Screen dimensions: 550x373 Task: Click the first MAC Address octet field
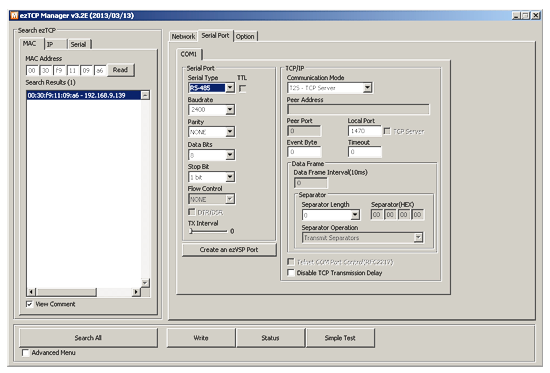pos(32,71)
